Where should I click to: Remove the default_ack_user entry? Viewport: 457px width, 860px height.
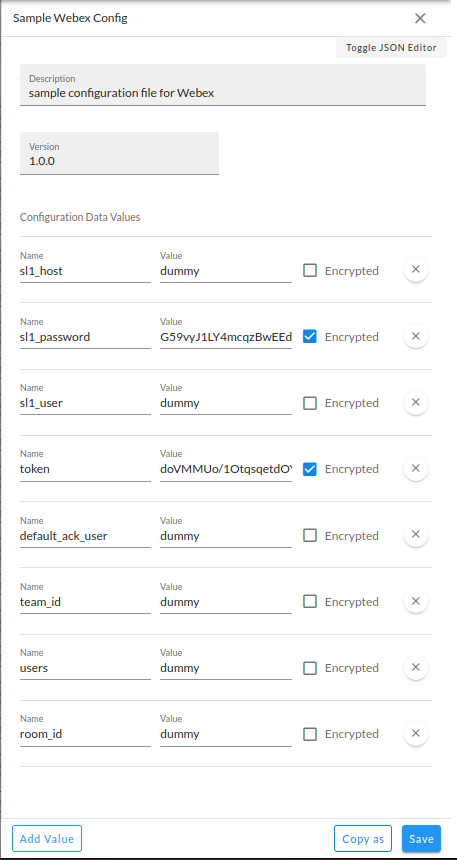(415, 535)
